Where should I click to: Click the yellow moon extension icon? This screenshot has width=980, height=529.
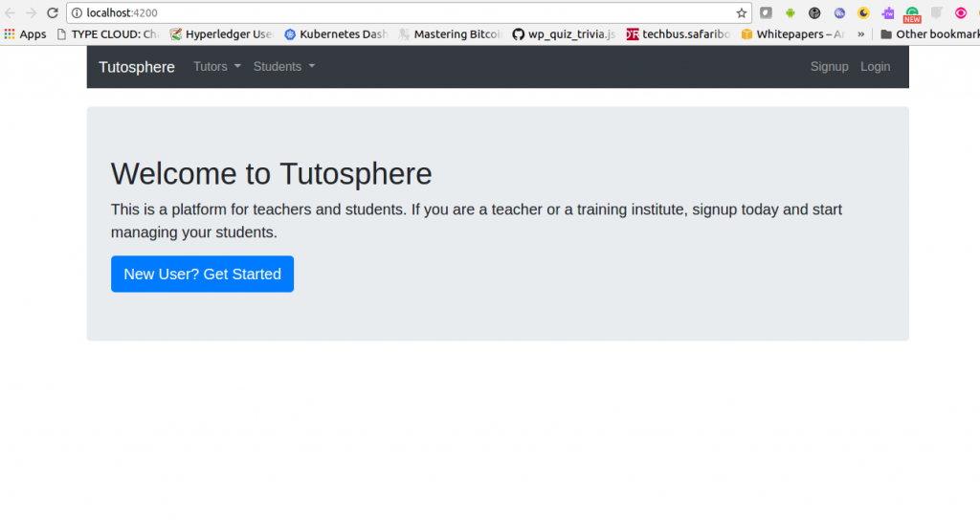click(863, 13)
